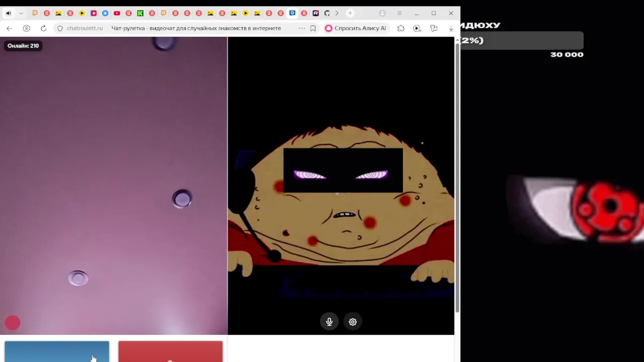Open the media playback control icon

click(x=417, y=28)
